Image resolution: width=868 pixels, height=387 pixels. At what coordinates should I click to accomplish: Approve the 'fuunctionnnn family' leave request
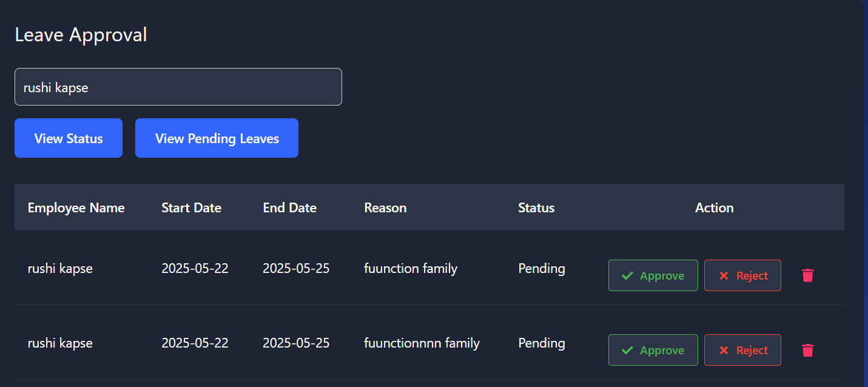[653, 350]
